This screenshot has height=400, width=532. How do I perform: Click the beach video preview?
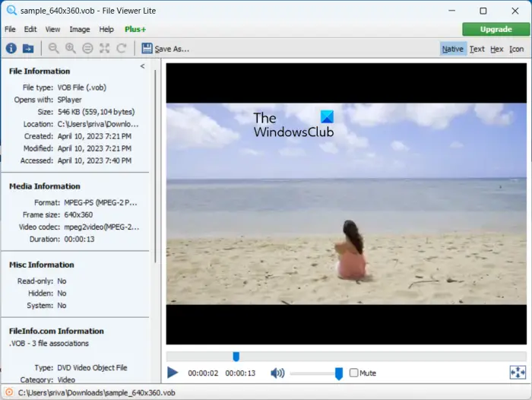(346, 204)
